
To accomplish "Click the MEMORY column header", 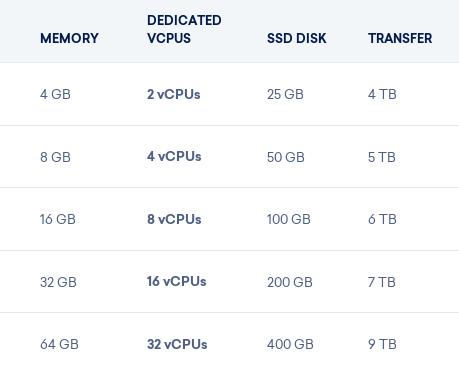I will 69,38.
